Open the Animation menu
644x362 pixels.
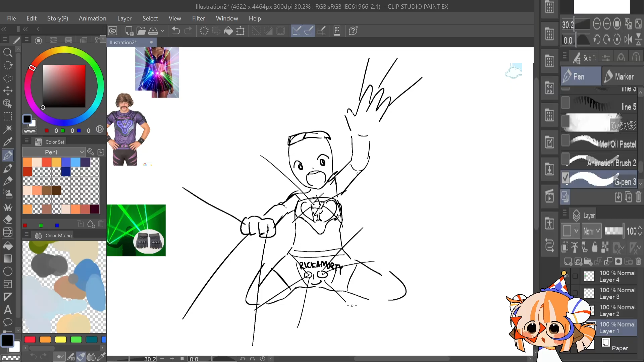(92, 18)
